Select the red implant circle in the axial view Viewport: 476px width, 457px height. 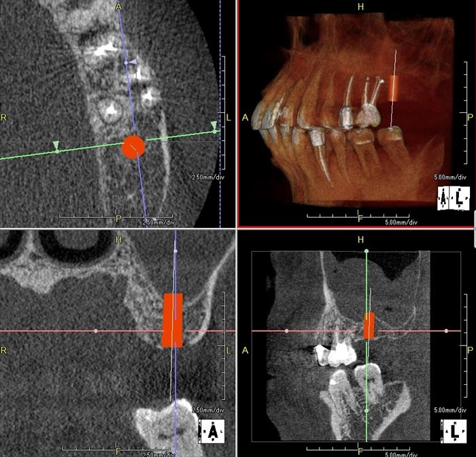[133, 146]
